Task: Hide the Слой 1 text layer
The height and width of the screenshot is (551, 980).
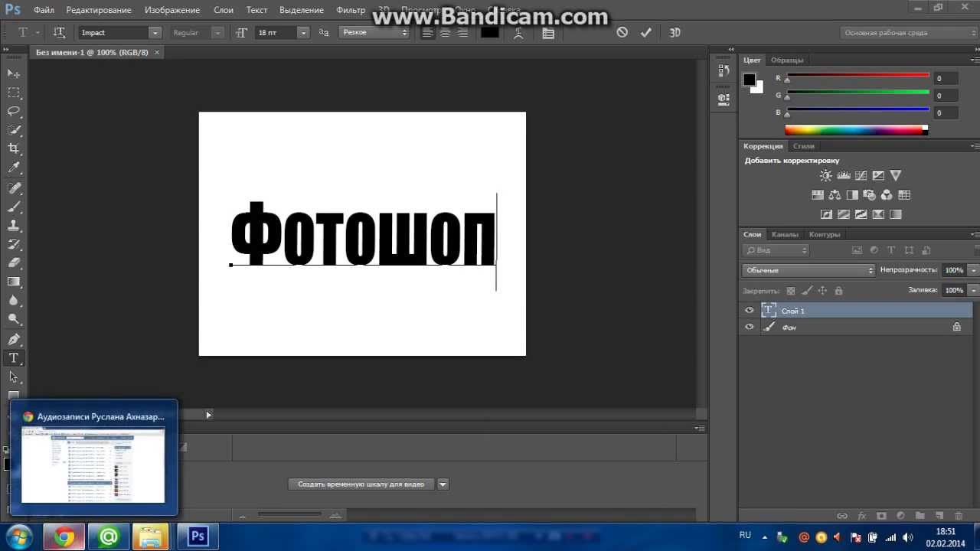Action: (750, 311)
